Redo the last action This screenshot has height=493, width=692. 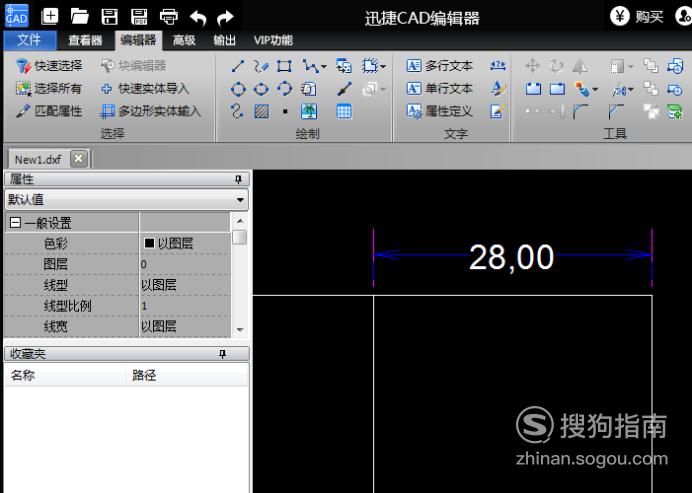[x=226, y=18]
